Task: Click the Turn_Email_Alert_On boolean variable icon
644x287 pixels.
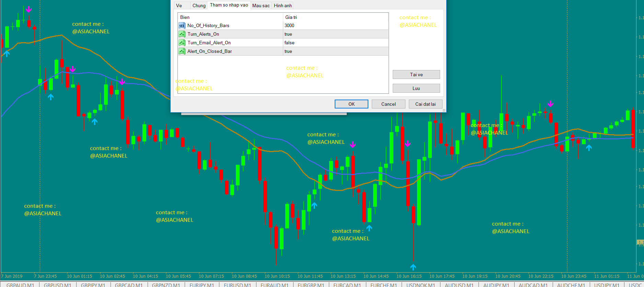Action: [x=182, y=43]
